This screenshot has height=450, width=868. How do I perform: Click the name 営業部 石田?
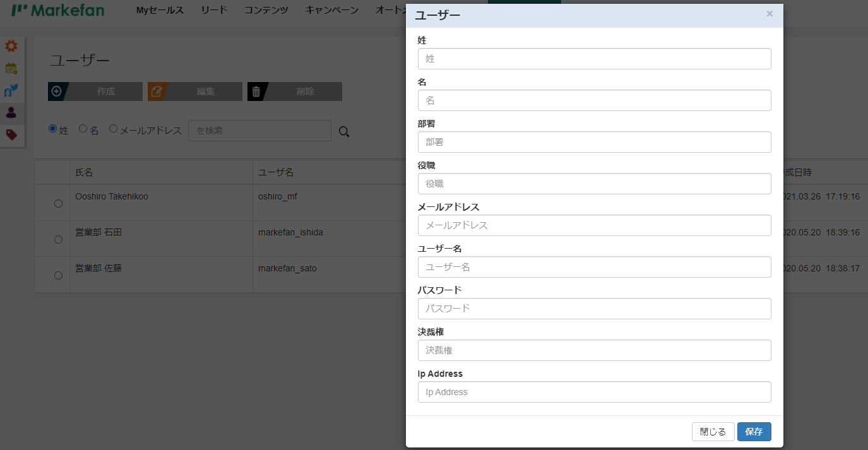[98, 232]
